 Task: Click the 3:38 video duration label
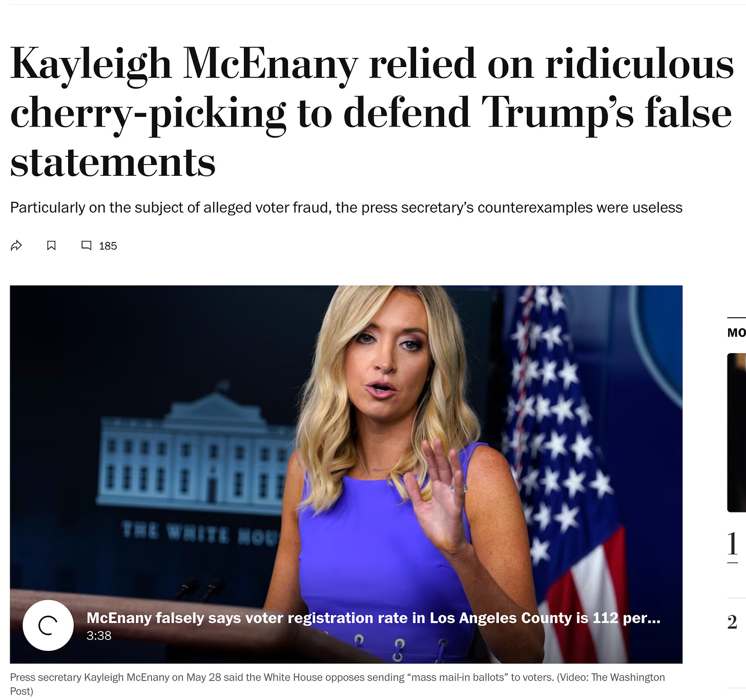tap(99, 635)
